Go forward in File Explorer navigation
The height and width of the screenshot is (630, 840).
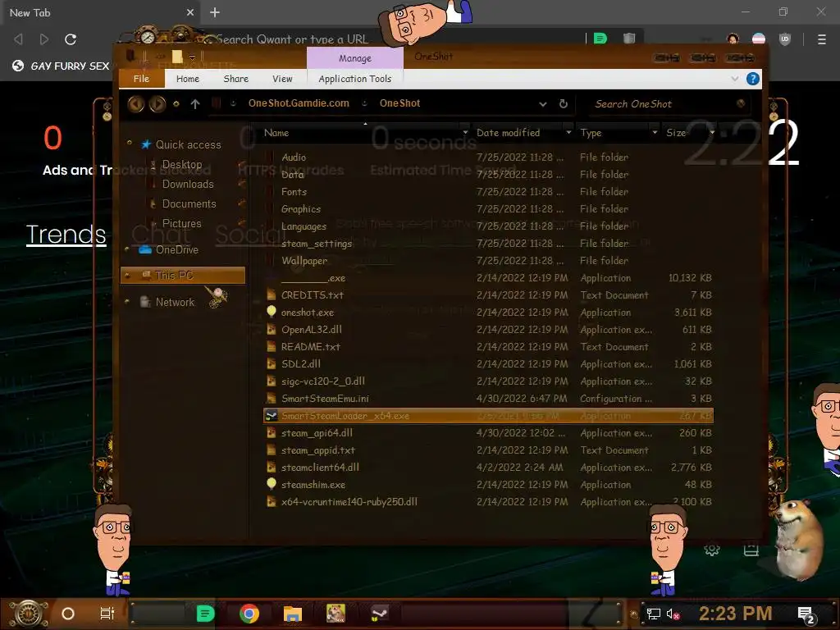(x=157, y=103)
